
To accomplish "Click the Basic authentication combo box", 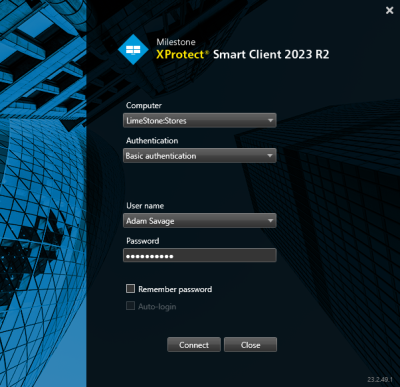I will point(200,156).
